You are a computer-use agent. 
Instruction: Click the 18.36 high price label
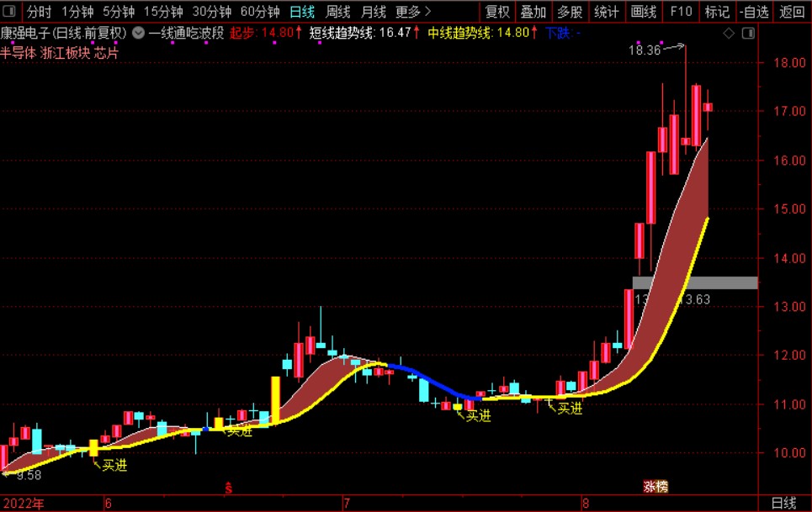coord(645,50)
